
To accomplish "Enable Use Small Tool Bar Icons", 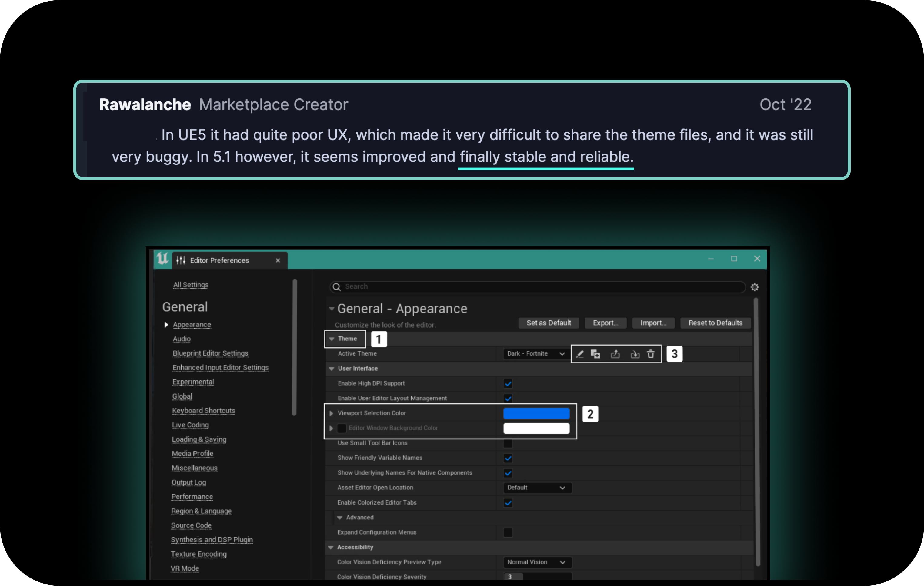I will 508,443.
